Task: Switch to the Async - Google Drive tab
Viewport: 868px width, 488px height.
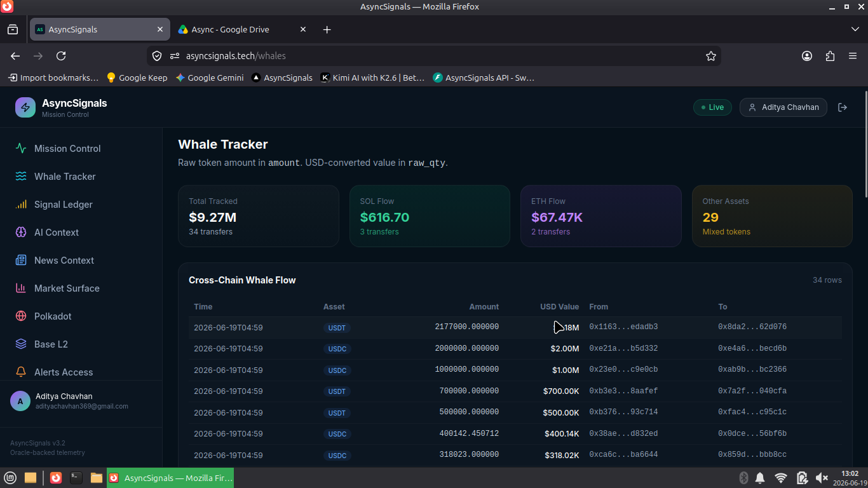Action: click(x=241, y=29)
